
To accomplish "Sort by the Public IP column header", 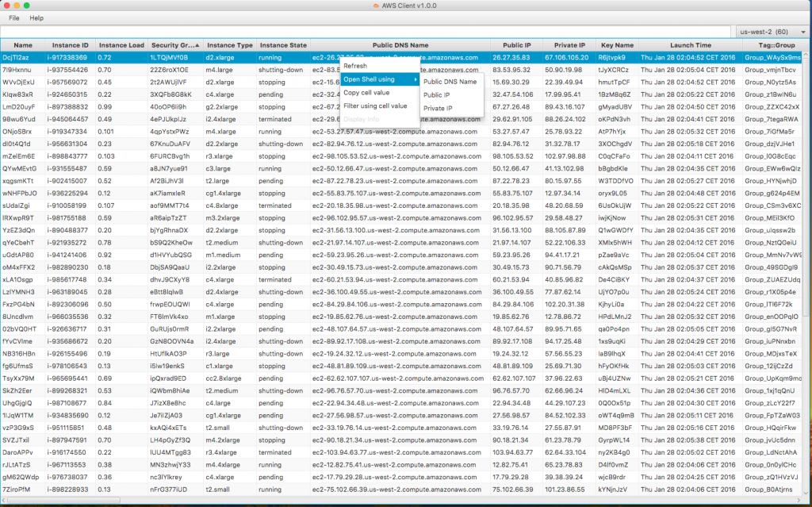I will [517, 45].
